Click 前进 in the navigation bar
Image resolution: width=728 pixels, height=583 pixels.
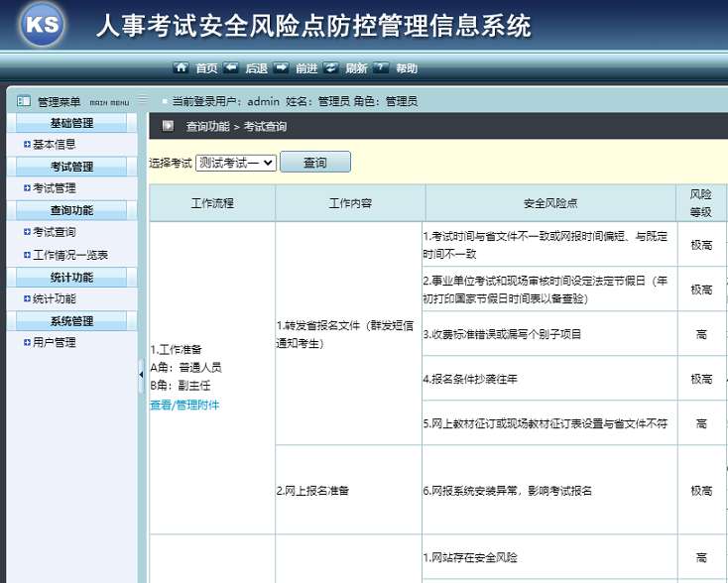[306, 68]
